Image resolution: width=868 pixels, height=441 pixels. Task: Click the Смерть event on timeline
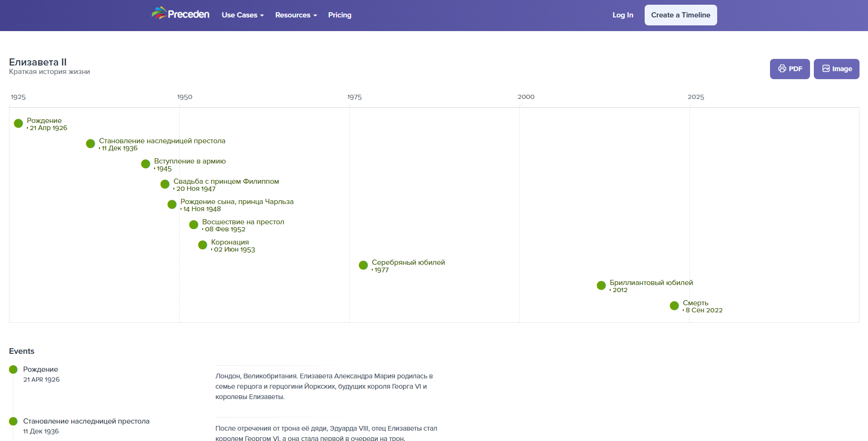(x=674, y=306)
